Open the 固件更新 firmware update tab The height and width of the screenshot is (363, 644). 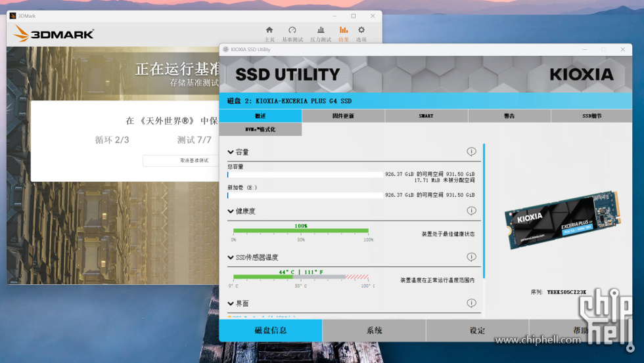point(343,116)
